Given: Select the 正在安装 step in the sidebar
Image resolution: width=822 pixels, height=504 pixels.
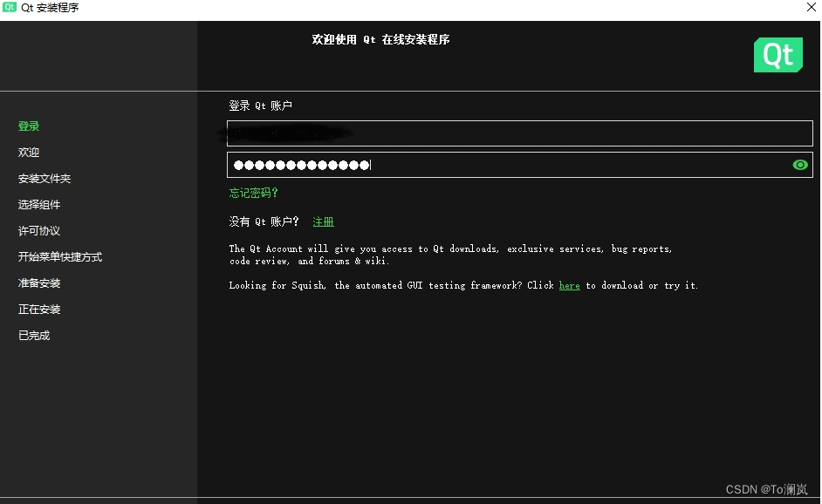Looking at the screenshot, I should pyautogui.click(x=39, y=310).
